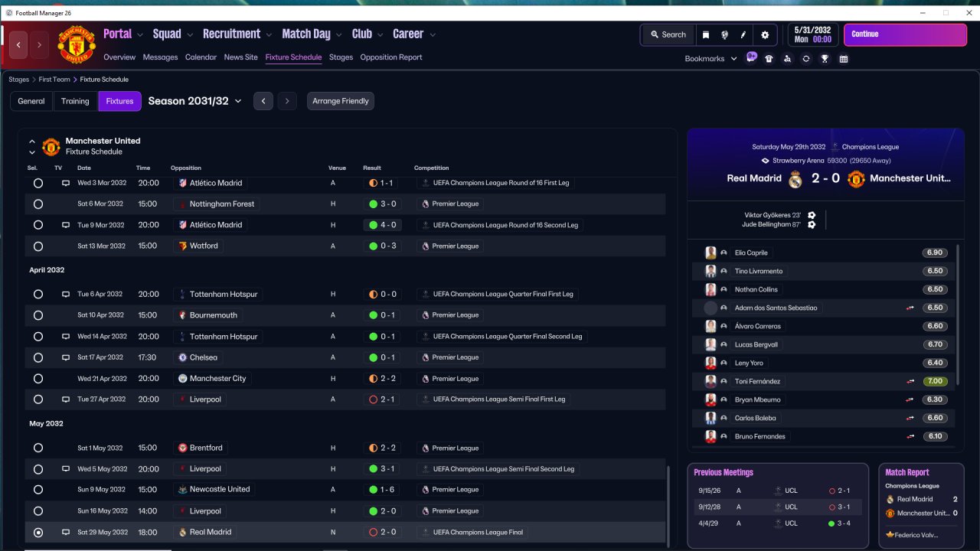980x551 pixels.
Task: Expand the Squad menu dropdown
Action: pos(188,34)
